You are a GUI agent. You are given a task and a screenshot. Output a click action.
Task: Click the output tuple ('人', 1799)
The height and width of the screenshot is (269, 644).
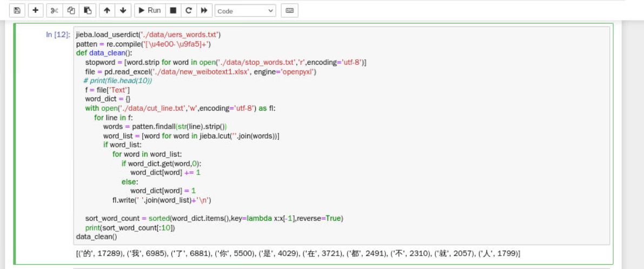click(x=498, y=253)
